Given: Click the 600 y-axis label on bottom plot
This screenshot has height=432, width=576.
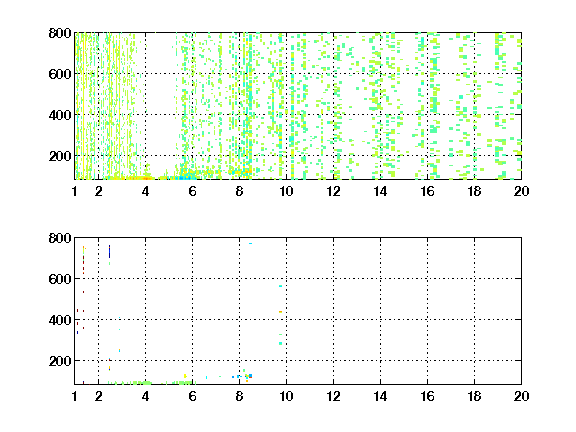Looking at the screenshot, I should click(60, 279).
